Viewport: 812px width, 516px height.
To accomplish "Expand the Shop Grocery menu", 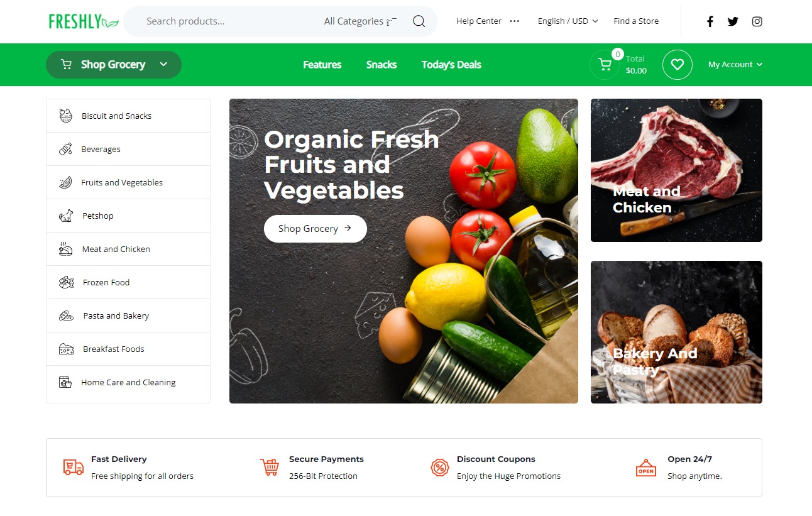I will 114,65.
